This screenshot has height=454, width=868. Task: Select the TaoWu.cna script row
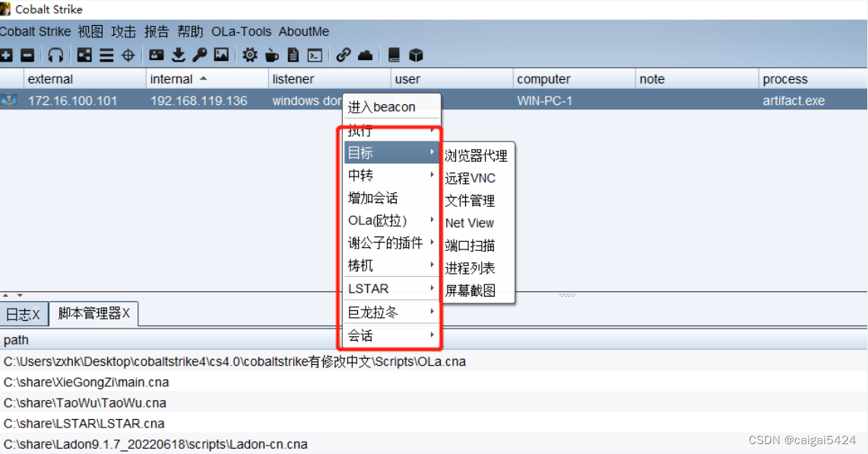(433, 402)
